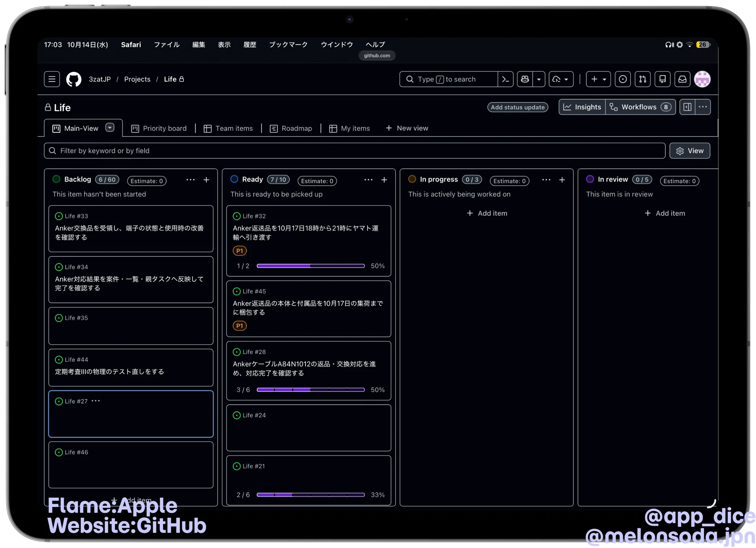756x548 pixels.
Task: Click Add status update button
Action: 517,107
